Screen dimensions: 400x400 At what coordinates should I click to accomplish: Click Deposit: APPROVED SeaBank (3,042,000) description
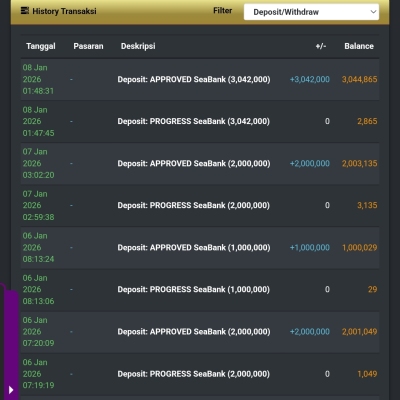pyautogui.click(x=194, y=79)
